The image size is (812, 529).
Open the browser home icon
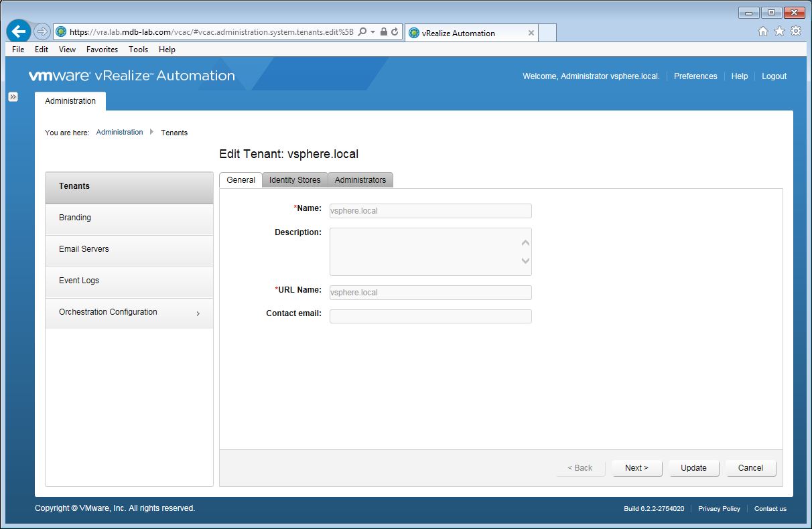[x=762, y=31]
